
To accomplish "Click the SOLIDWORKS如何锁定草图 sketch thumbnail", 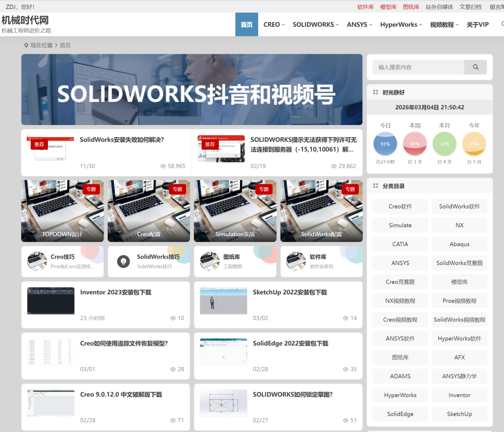I will [x=224, y=403].
